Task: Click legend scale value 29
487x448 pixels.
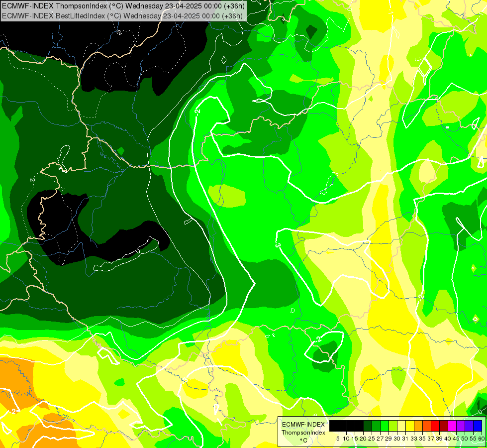Action: tap(389, 439)
